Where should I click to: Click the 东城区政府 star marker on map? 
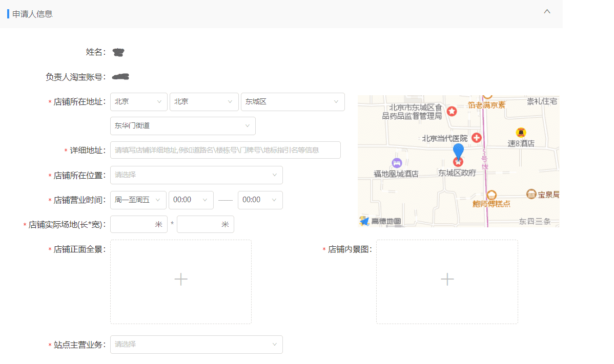point(458,162)
